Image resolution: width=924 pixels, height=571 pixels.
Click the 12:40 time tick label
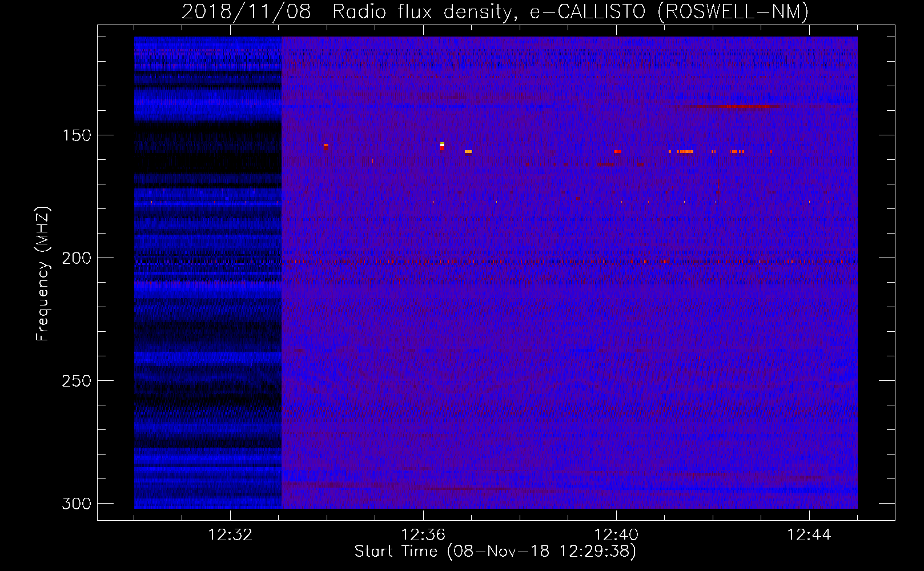coord(616,535)
